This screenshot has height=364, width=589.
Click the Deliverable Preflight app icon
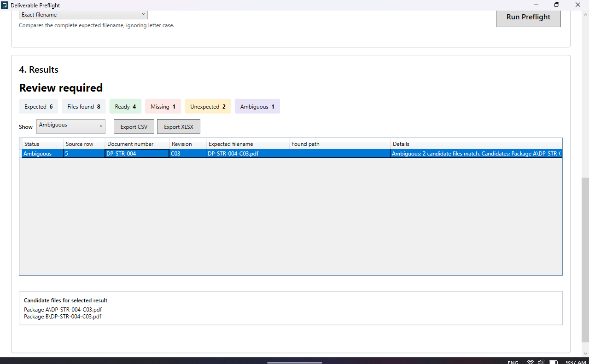[5, 5]
